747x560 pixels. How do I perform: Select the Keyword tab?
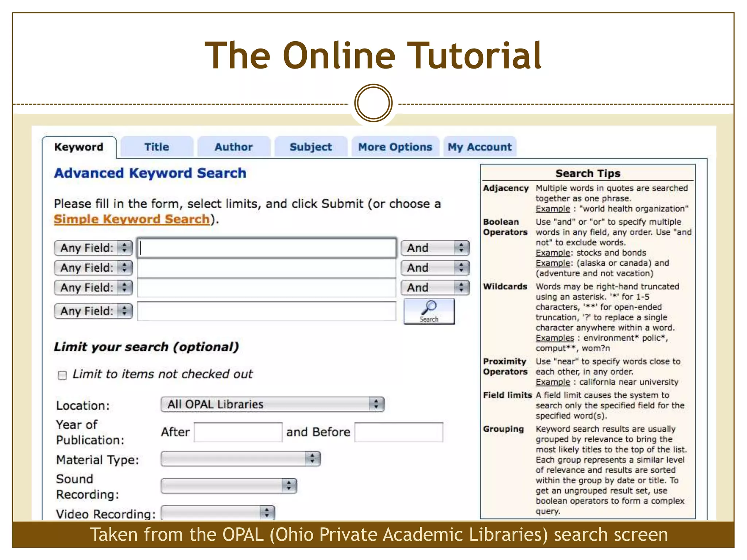(x=79, y=147)
